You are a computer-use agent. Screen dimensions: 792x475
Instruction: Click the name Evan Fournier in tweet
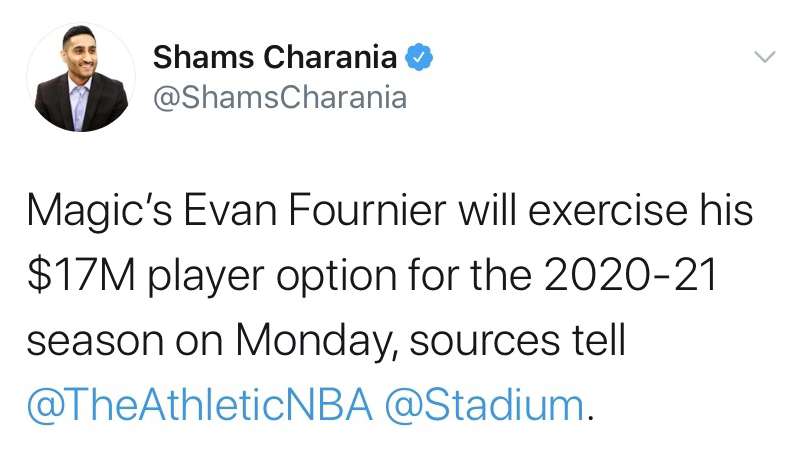click(314, 210)
